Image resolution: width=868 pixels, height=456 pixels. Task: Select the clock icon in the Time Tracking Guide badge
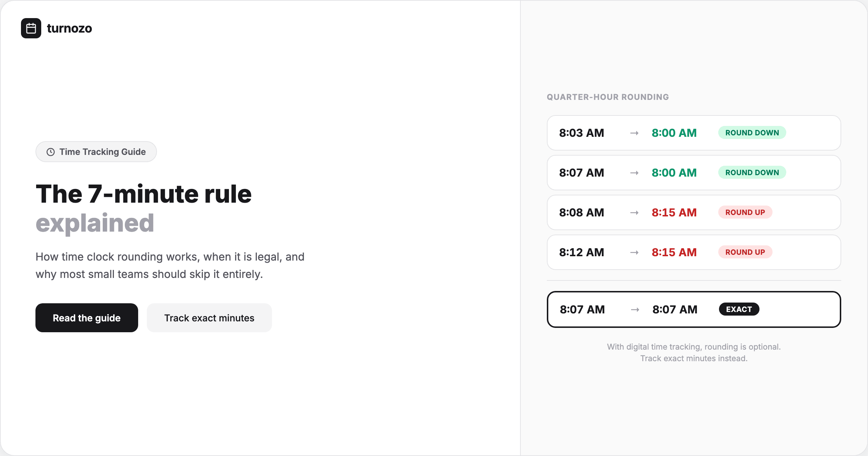point(50,152)
